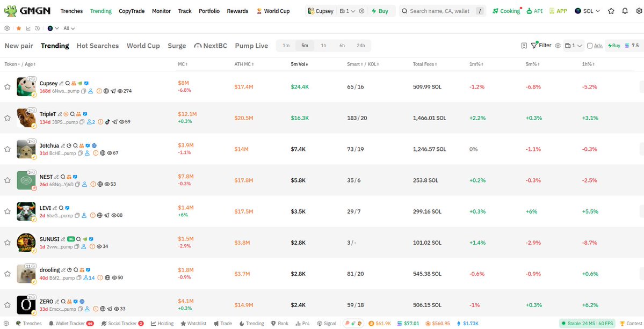Sort by Total Fees column
The height and width of the screenshot is (329, 644).
click(x=425, y=64)
